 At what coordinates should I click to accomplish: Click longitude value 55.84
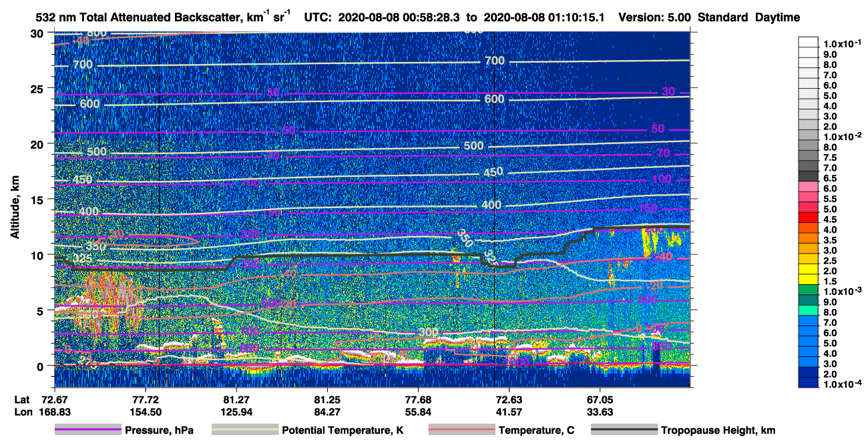(418, 412)
